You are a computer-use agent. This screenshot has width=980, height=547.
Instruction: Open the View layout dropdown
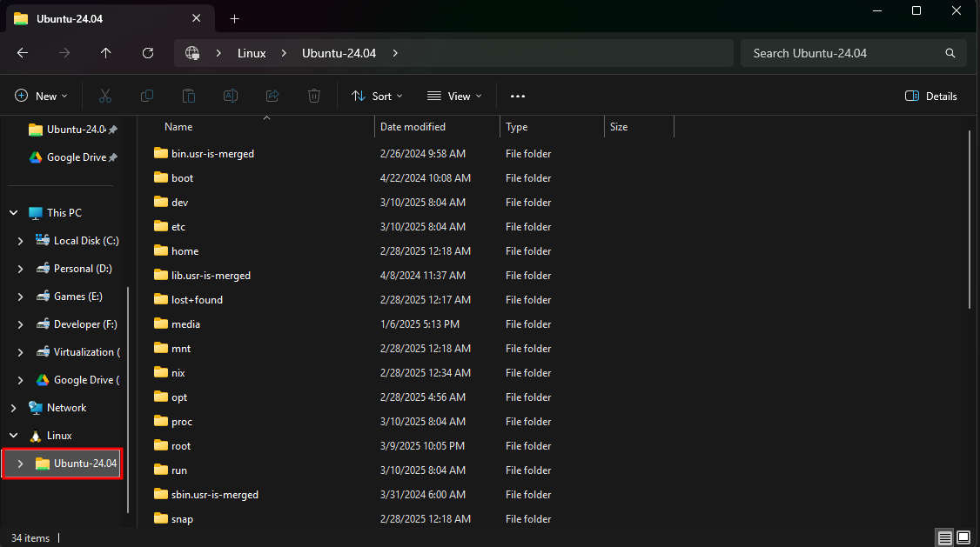click(454, 97)
